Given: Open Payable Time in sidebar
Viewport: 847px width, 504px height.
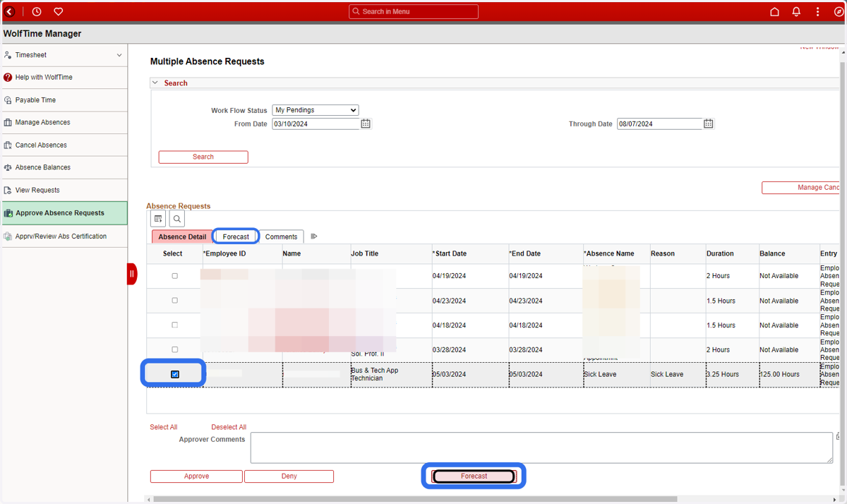Looking at the screenshot, I should (64, 100).
